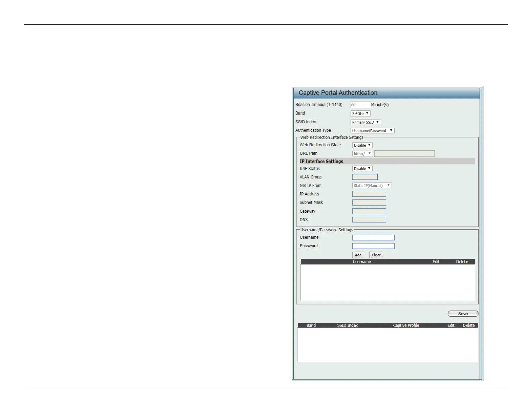This screenshot has width=532, height=411.
Task: Click the Username column header in user table
Action: click(362, 262)
